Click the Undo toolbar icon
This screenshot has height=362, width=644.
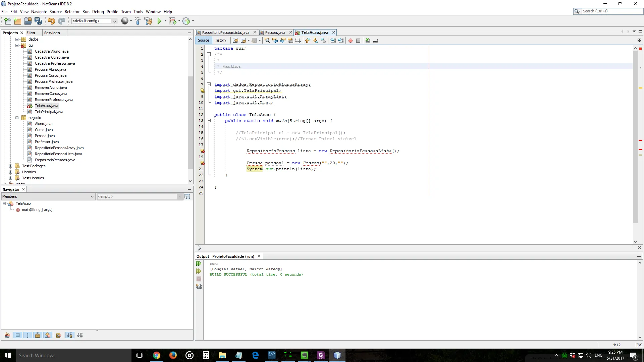point(51,21)
